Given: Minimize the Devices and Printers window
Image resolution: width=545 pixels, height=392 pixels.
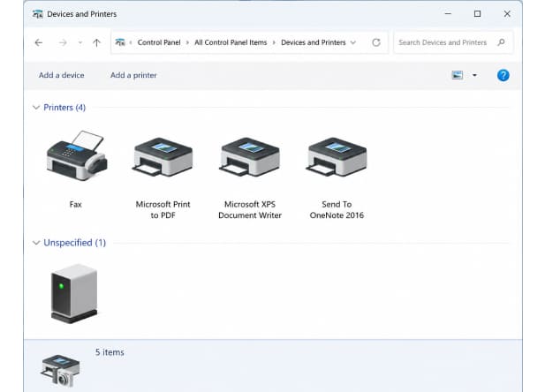Looking at the screenshot, I should click(x=448, y=14).
